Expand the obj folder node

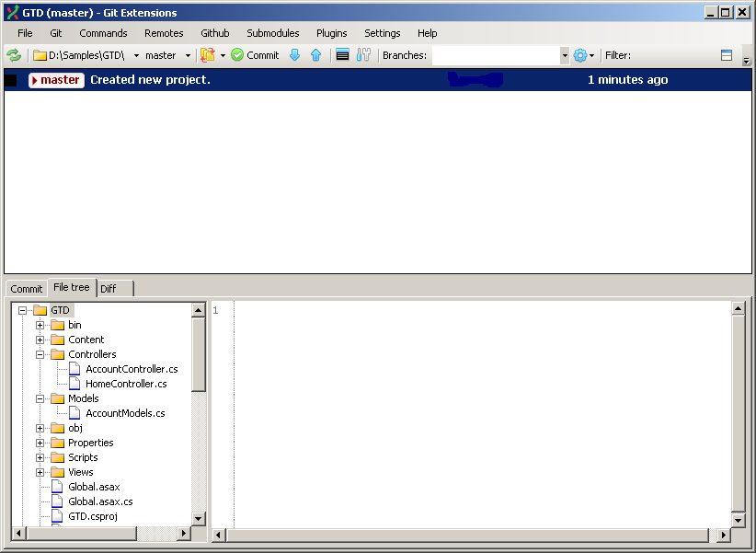pyautogui.click(x=40, y=428)
